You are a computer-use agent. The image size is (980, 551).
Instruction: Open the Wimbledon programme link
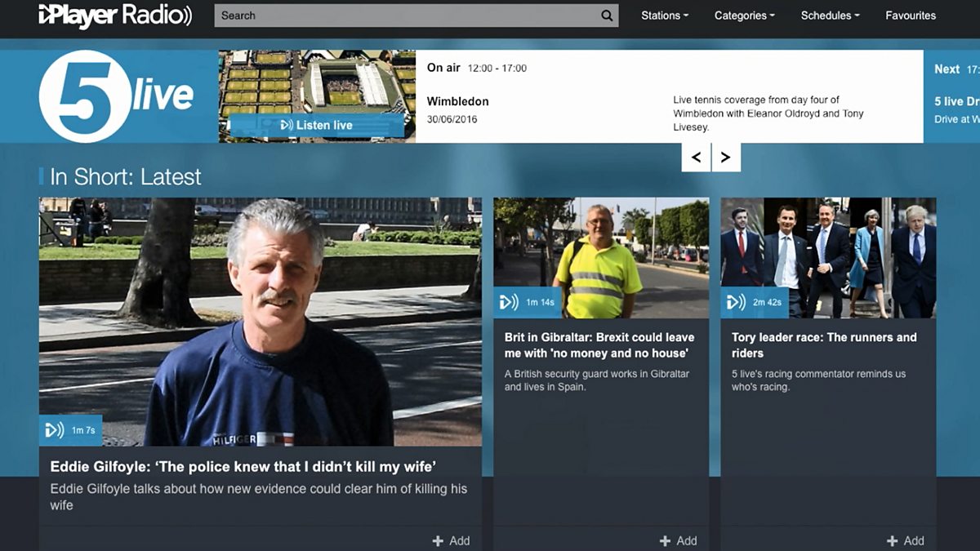pyautogui.click(x=457, y=102)
